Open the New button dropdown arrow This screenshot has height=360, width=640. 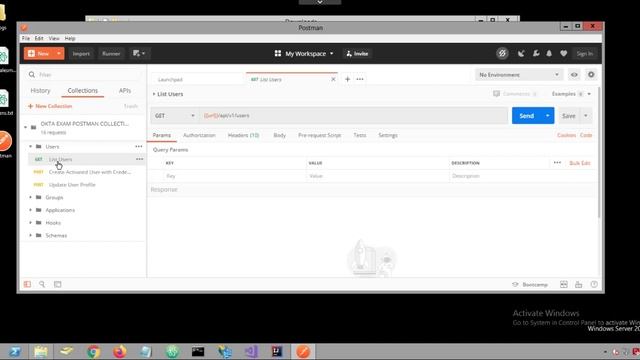[59, 53]
